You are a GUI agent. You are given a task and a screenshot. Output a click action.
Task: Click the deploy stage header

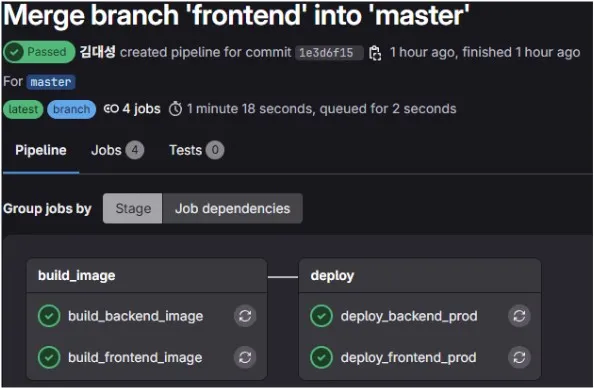[x=332, y=275]
